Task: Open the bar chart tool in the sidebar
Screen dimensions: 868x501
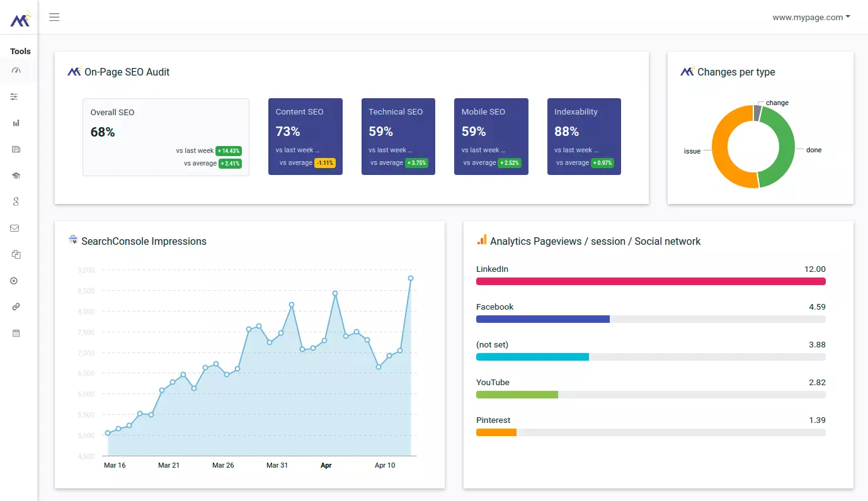Action: 16,123
